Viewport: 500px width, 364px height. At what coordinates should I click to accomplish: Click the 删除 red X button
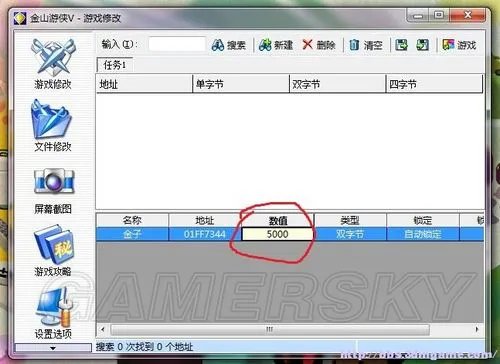319,45
